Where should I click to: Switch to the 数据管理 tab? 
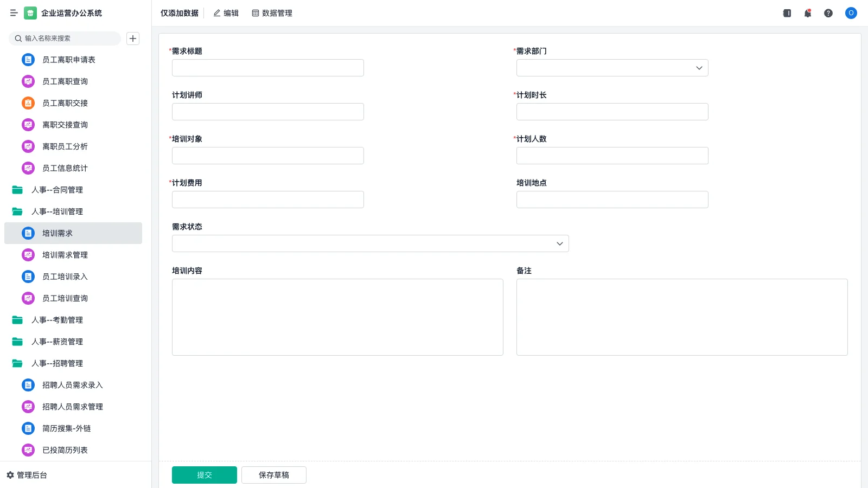tap(272, 13)
